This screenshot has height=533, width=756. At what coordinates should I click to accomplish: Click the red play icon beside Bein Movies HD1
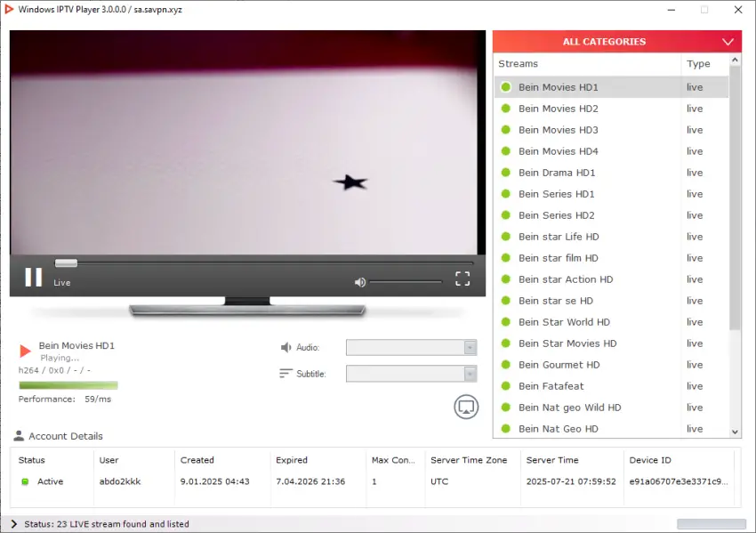pyautogui.click(x=25, y=351)
